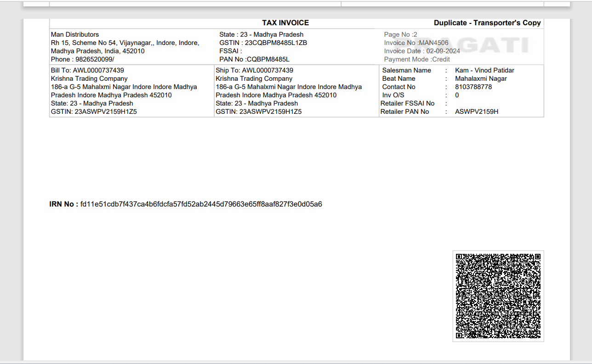Click the "Contact No" label
592x364 pixels.
point(398,87)
